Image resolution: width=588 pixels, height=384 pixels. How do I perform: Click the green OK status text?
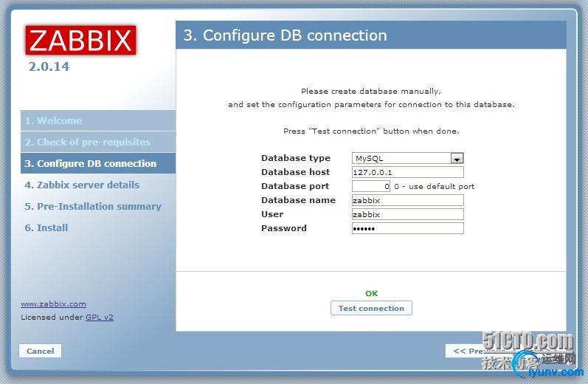click(x=372, y=293)
